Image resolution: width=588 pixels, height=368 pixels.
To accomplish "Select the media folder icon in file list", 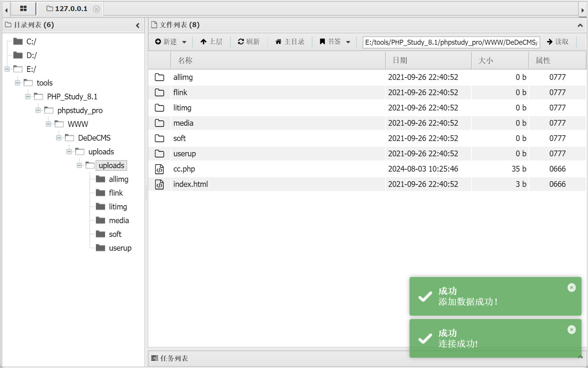I will [159, 123].
